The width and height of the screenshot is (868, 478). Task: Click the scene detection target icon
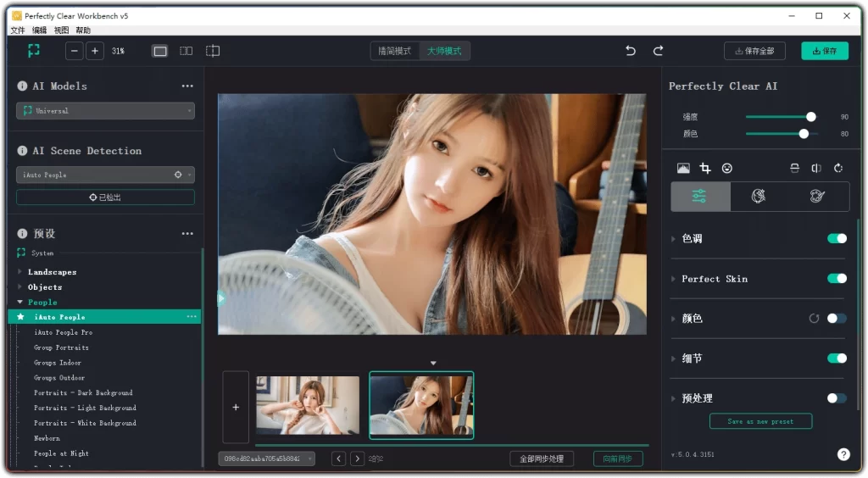(178, 175)
